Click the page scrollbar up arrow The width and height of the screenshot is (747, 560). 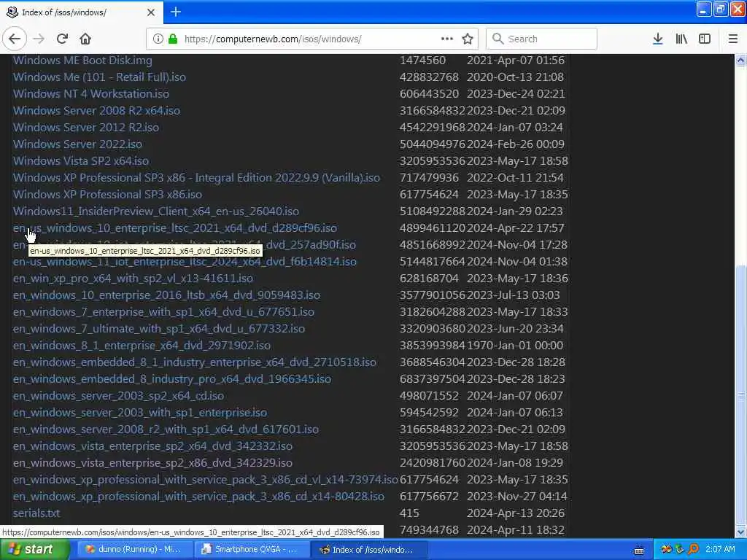[740, 61]
